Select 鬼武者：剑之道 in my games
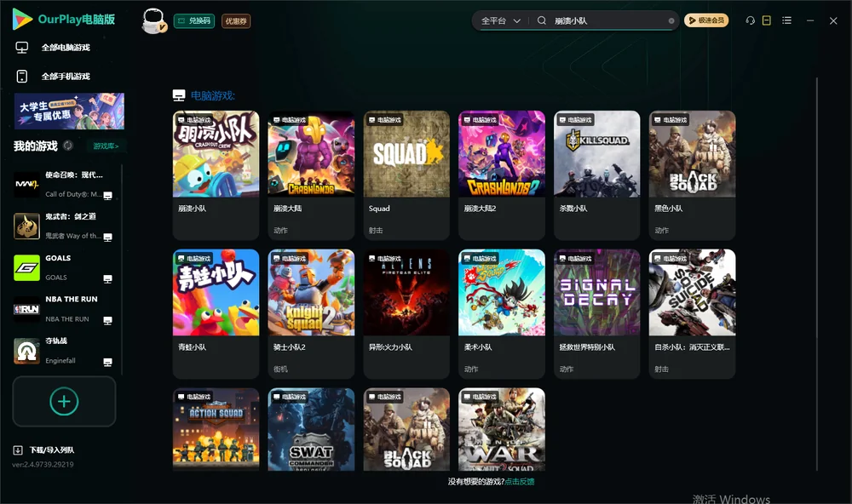 (66, 226)
